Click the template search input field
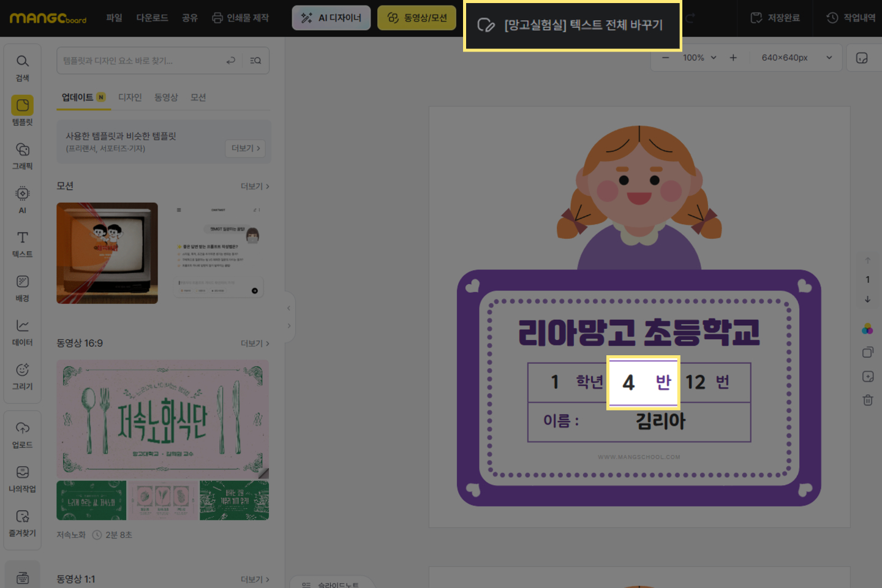Viewport: 882px width, 588px height. point(141,61)
